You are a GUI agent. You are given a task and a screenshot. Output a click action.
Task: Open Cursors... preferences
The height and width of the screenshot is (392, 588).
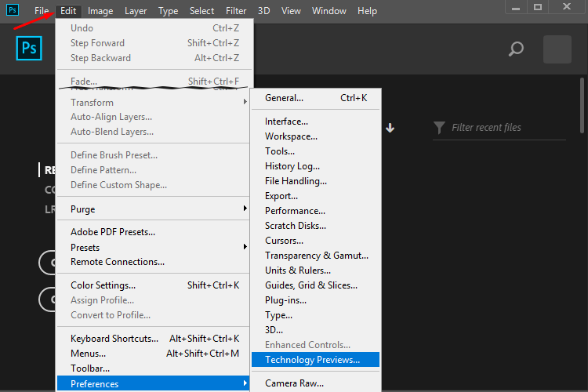315,241
